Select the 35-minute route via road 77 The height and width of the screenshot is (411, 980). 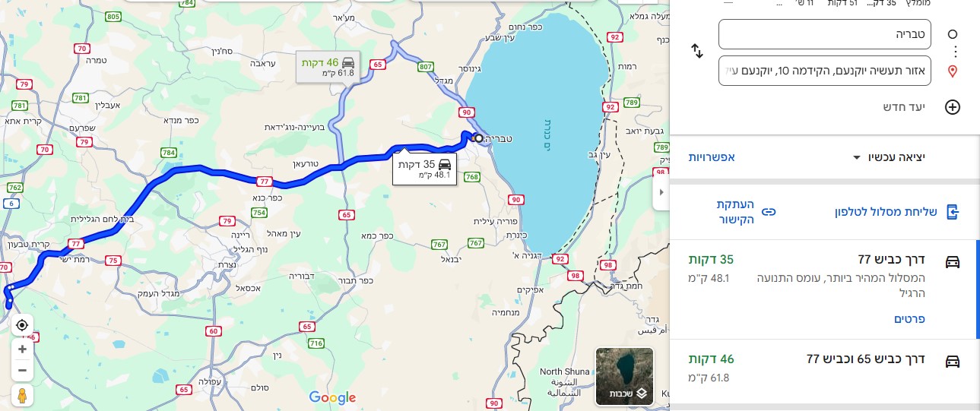coord(824,289)
